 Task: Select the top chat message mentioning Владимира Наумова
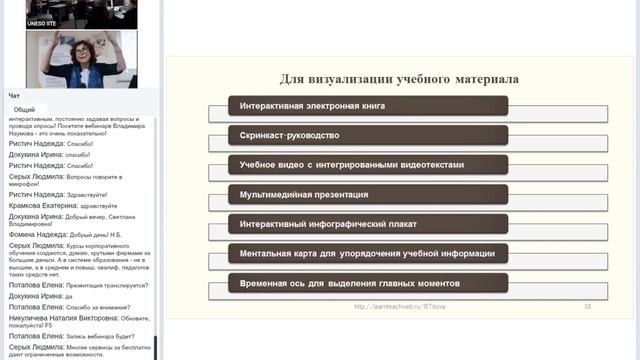(x=77, y=126)
